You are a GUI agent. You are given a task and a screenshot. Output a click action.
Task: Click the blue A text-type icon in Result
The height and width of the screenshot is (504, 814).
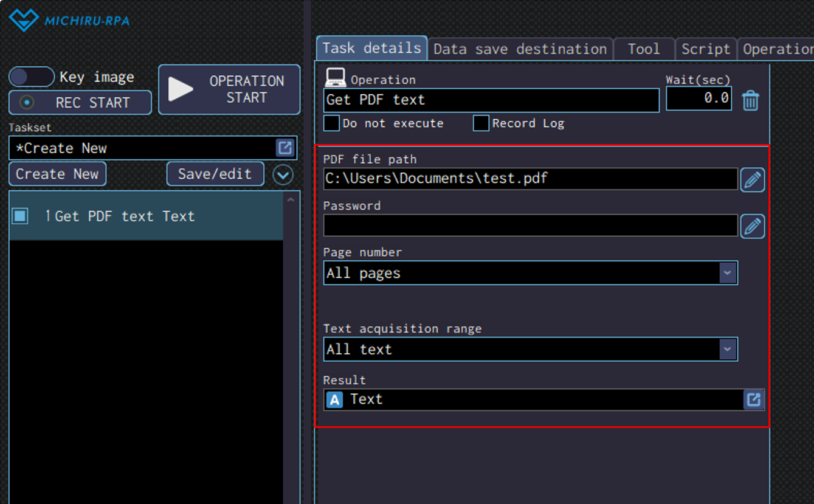tap(334, 399)
